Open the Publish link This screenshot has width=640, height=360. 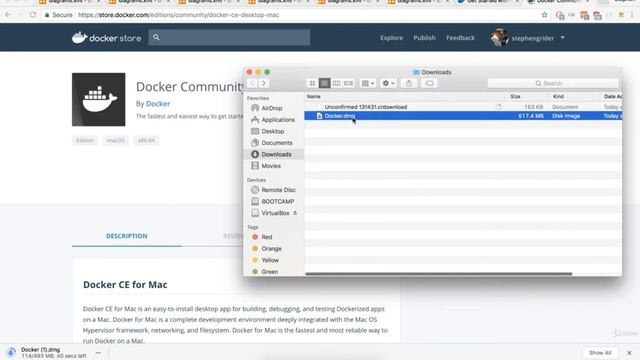(x=424, y=38)
